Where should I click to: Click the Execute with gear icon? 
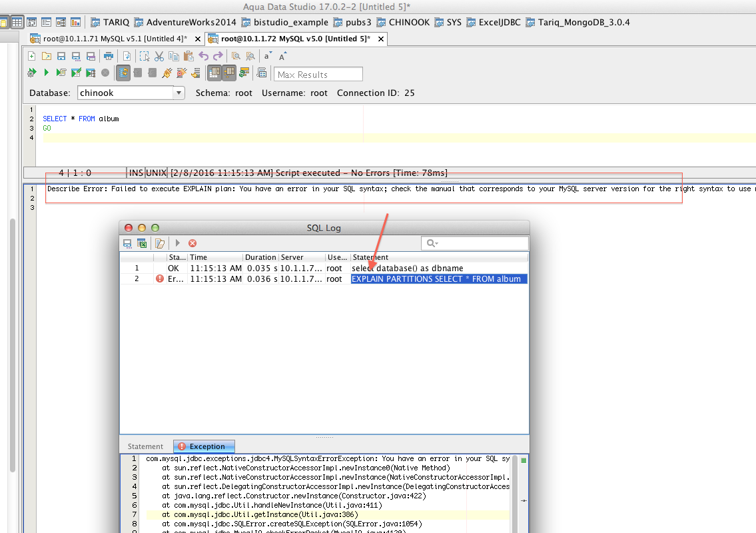[32, 73]
